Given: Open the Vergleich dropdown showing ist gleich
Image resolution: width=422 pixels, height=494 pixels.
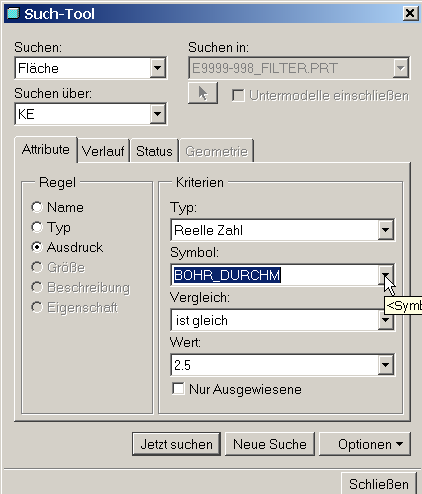Looking at the screenshot, I should tap(386, 320).
